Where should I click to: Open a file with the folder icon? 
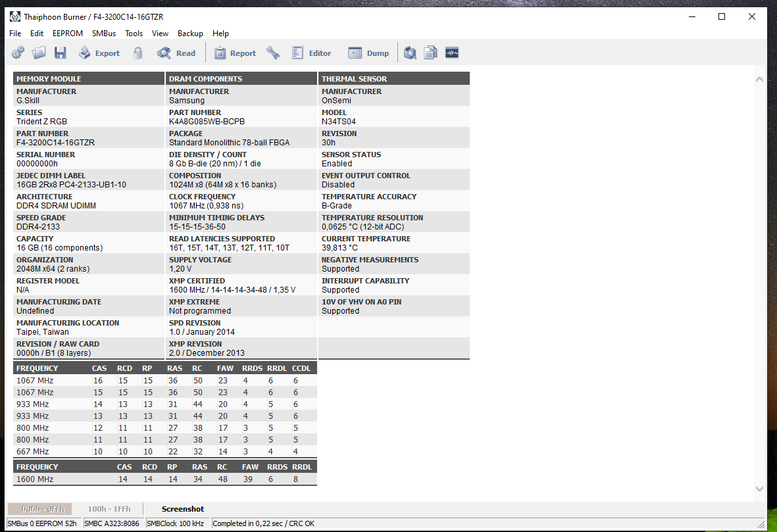coord(39,53)
